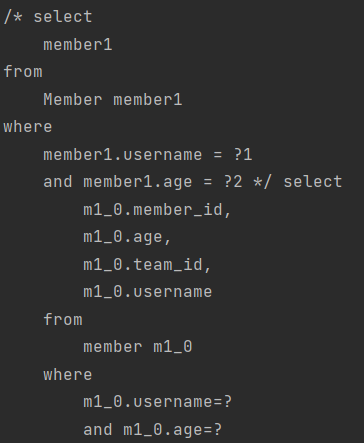
Task: Click the indented 'from' keyword
Action: pos(63,319)
